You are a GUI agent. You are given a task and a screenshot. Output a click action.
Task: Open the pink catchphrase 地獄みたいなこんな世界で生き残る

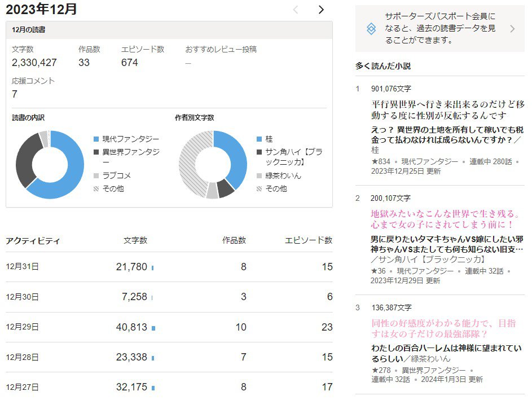coord(446,219)
